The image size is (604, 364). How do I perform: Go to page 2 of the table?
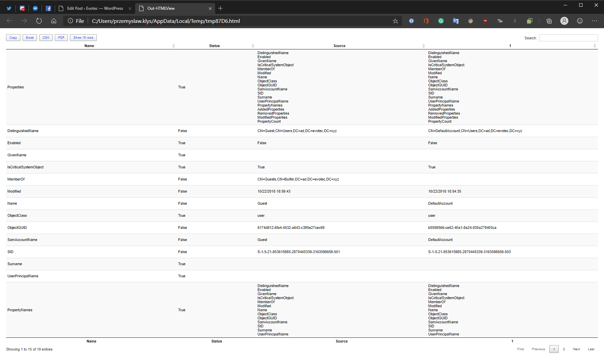pos(564,349)
